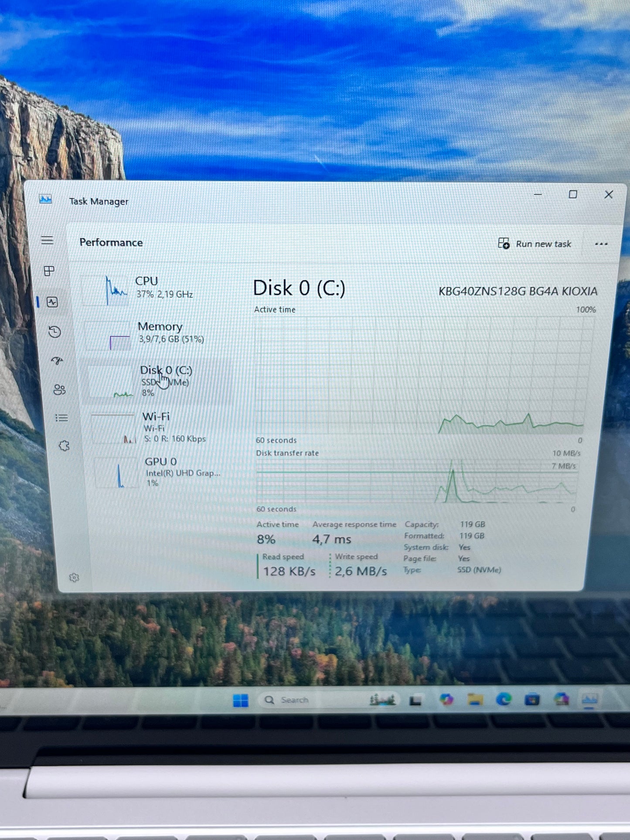Click the 119 GB Capacity value
The height and width of the screenshot is (840, 630).
(x=472, y=524)
